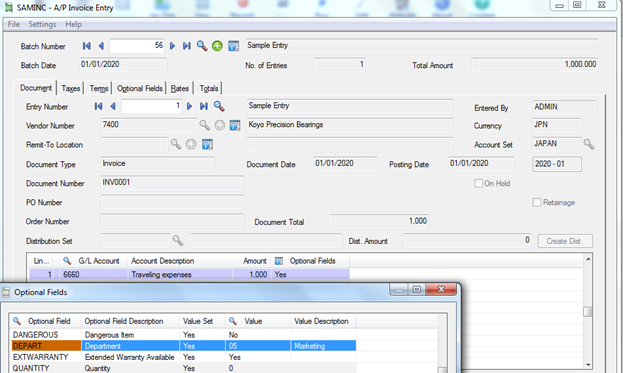Click new vendor icon beside vendor number
Image resolution: width=623 pixels, height=373 pixels.
pos(220,126)
